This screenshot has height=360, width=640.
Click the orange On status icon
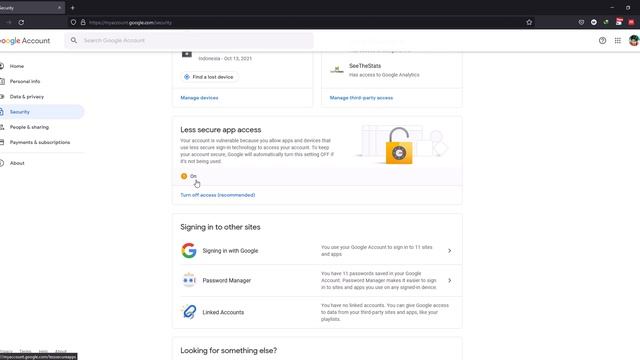pyautogui.click(x=184, y=176)
